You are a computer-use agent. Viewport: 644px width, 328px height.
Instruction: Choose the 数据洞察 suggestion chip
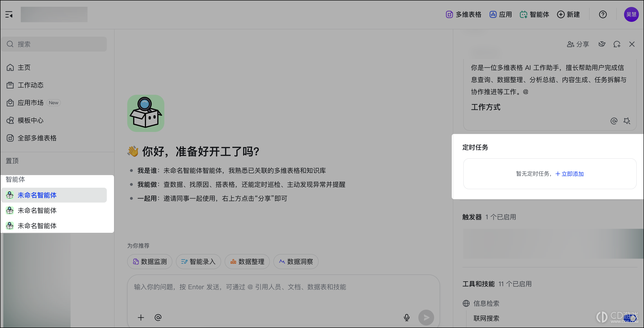click(296, 262)
